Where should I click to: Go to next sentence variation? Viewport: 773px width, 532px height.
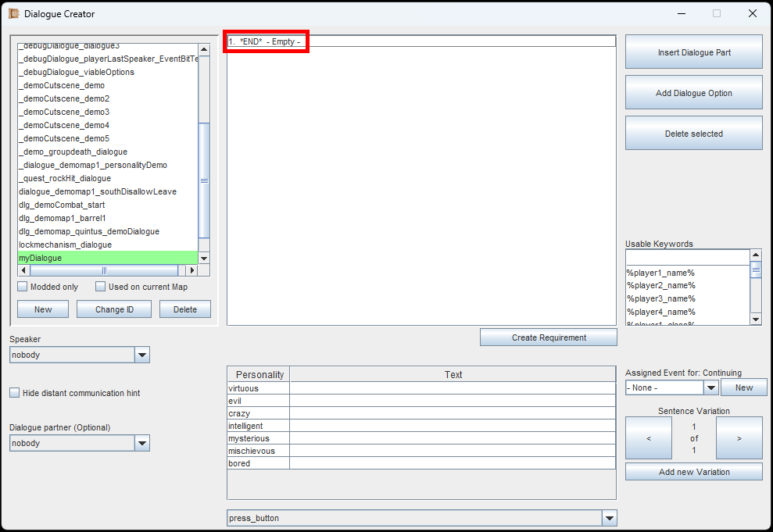[x=739, y=438]
